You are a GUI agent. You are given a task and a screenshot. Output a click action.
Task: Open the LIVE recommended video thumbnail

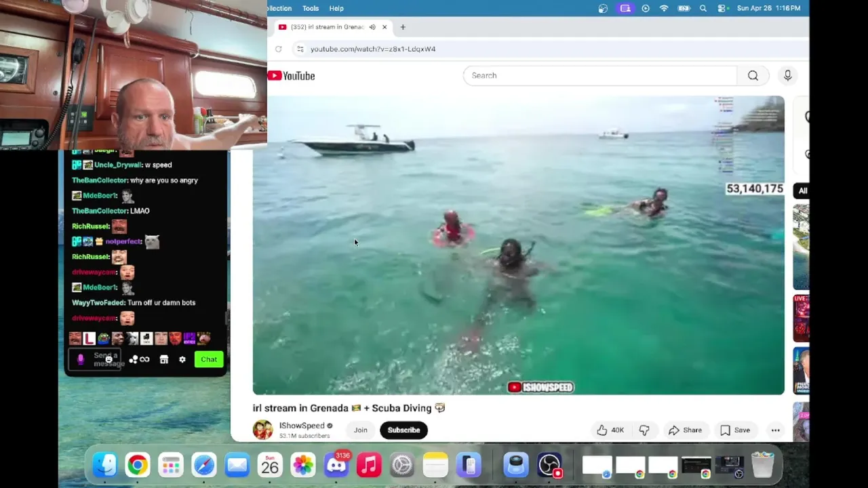801,319
